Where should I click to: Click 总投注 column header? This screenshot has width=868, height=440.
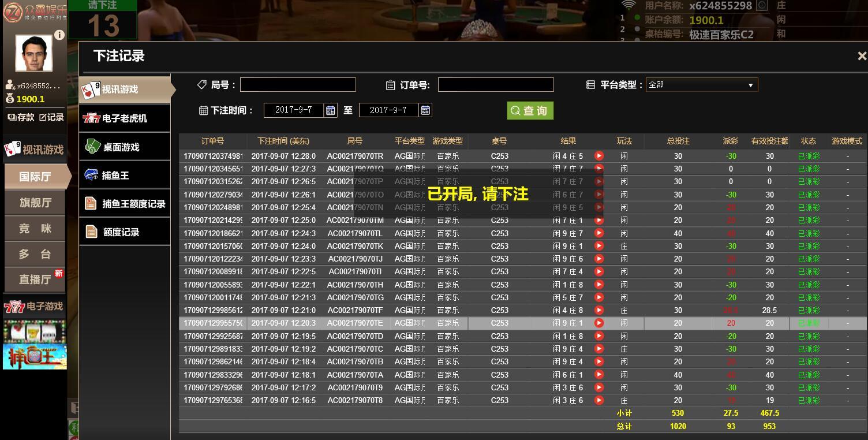coord(678,141)
